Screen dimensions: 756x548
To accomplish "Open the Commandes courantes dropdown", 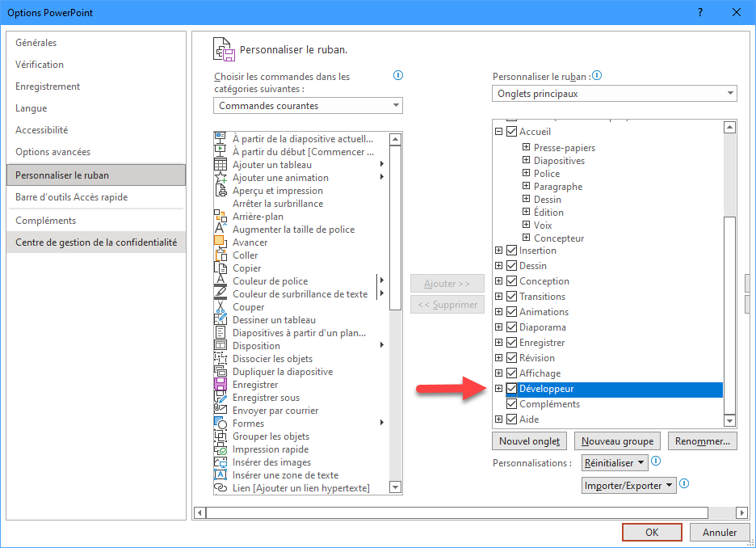I will click(x=308, y=106).
